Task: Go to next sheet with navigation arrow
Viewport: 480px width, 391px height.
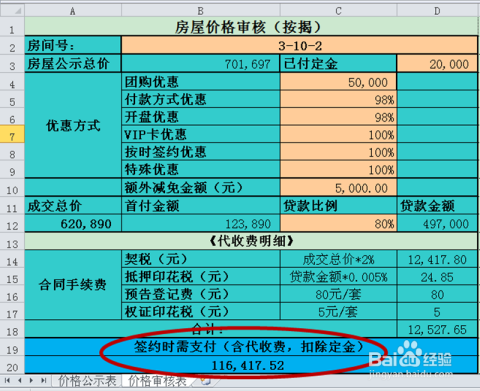Action: [x=31, y=380]
